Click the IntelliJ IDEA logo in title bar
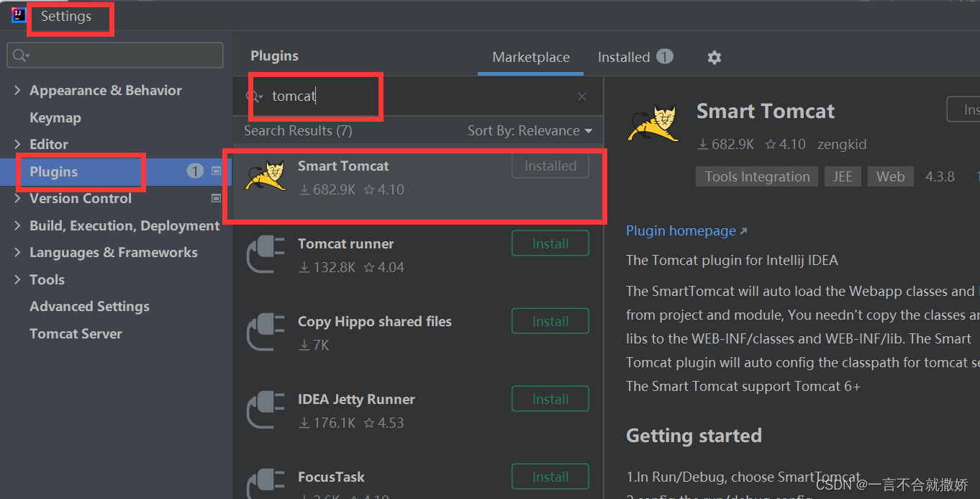 pyautogui.click(x=19, y=15)
